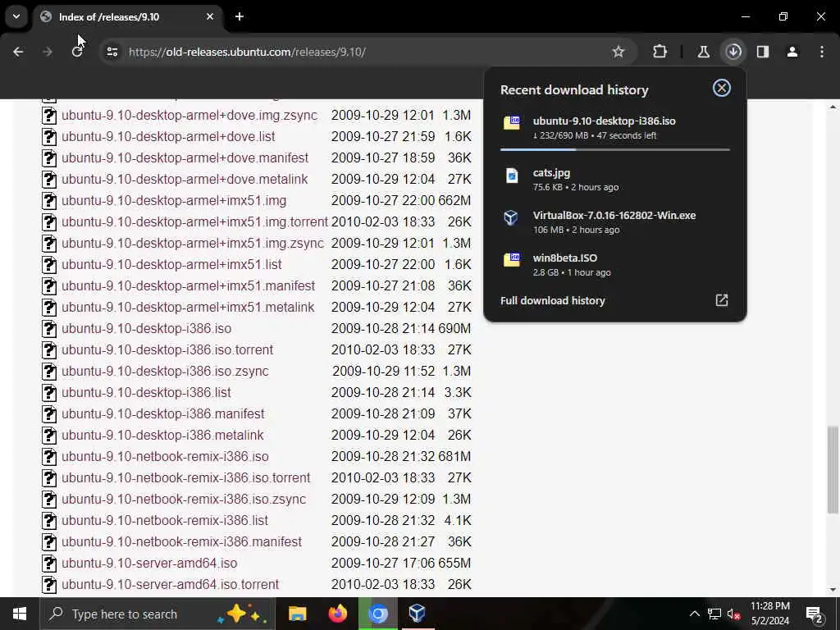Click file icon beside ubuntu-9.10-netbook-remix-i386.manifest
The width and height of the screenshot is (840, 630).
pyautogui.click(x=49, y=541)
